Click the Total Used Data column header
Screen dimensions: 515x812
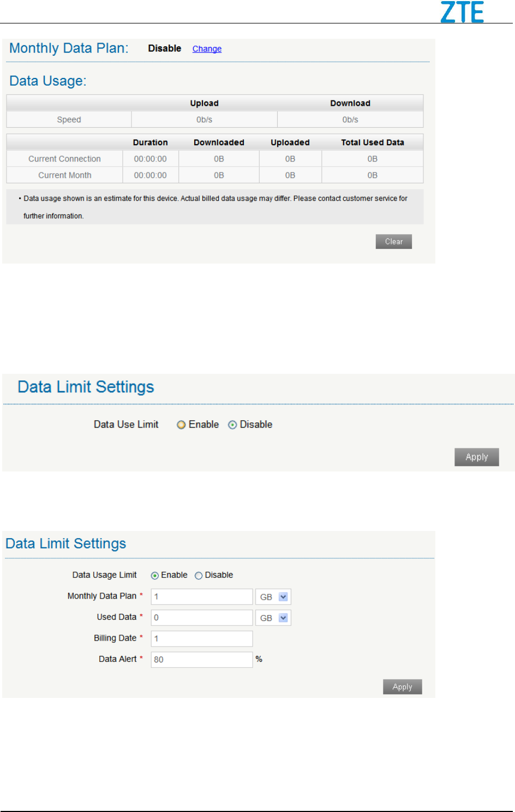(x=373, y=142)
